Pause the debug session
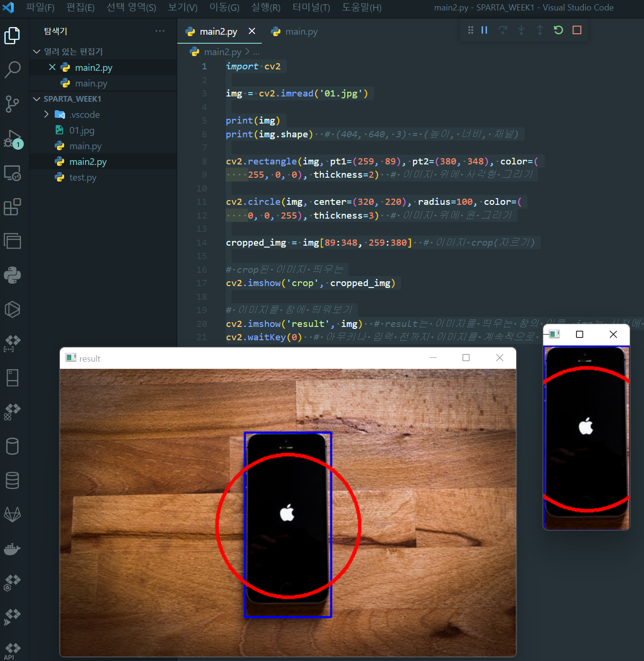644x661 pixels. coord(484,30)
